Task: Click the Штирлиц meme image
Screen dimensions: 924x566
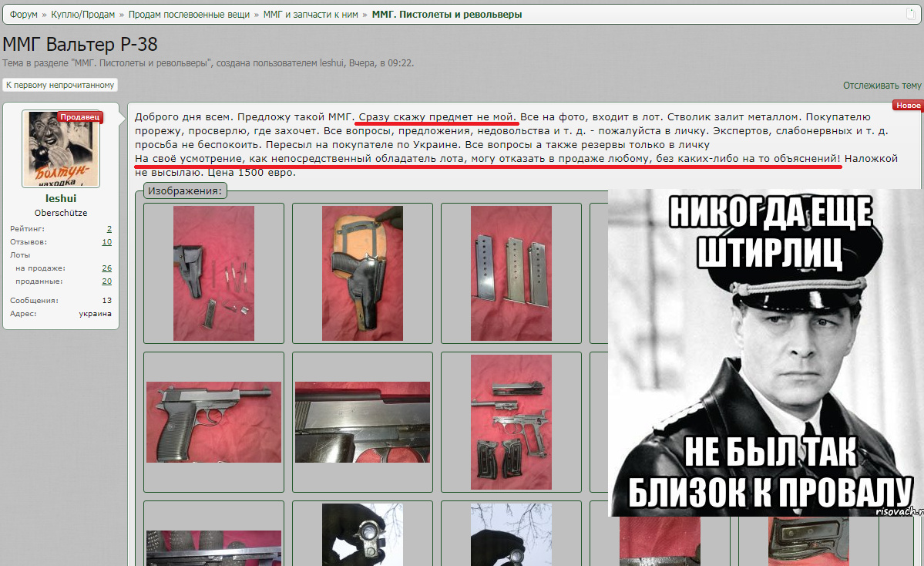Action: click(765, 352)
